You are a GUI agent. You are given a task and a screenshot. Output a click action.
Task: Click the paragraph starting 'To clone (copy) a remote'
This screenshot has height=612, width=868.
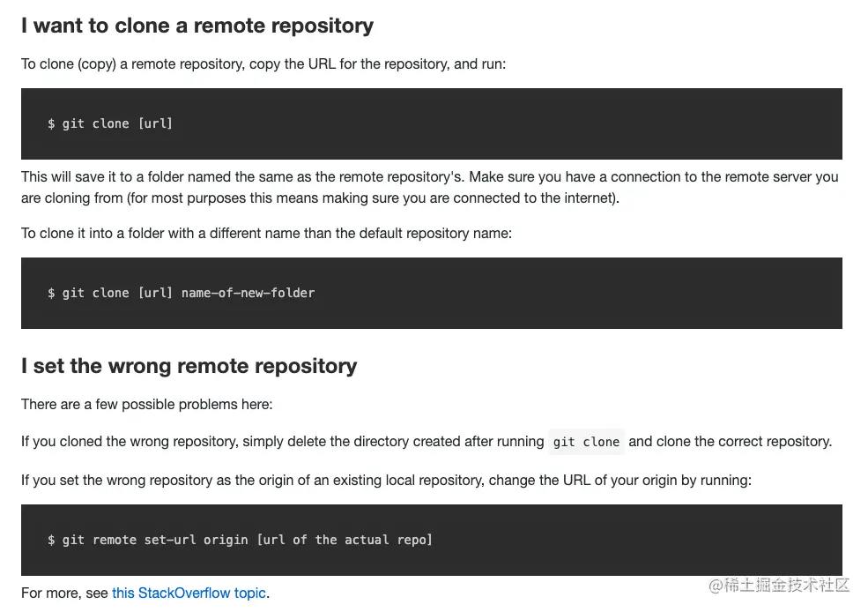263,64
